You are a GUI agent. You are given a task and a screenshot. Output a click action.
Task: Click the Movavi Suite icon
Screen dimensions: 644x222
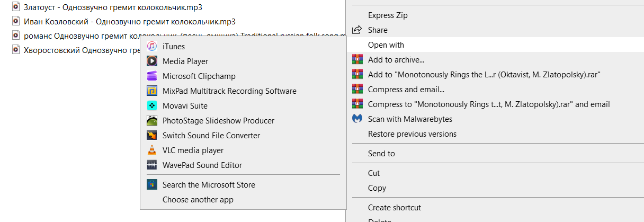coord(152,106)
